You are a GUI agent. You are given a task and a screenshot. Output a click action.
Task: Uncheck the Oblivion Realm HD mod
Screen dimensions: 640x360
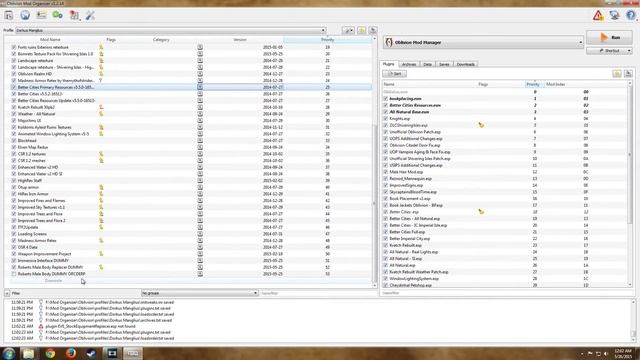pyautogui.click(x=14, y=74)
